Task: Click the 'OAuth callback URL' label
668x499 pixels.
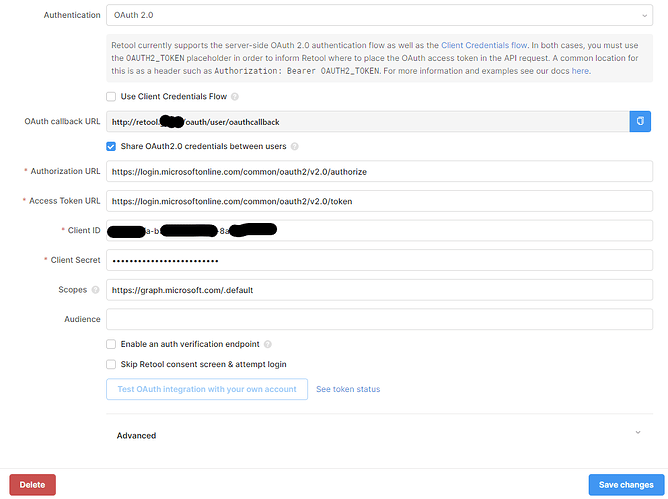Action: coord(62,121)
